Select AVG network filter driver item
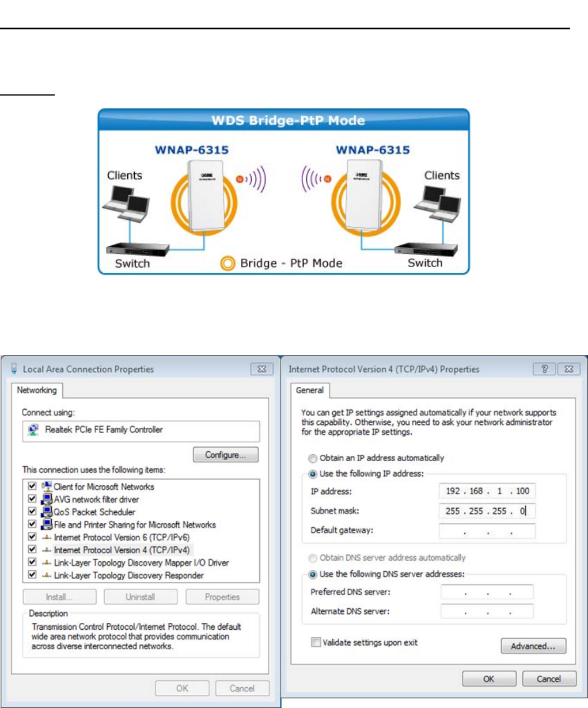 (96, 499)
